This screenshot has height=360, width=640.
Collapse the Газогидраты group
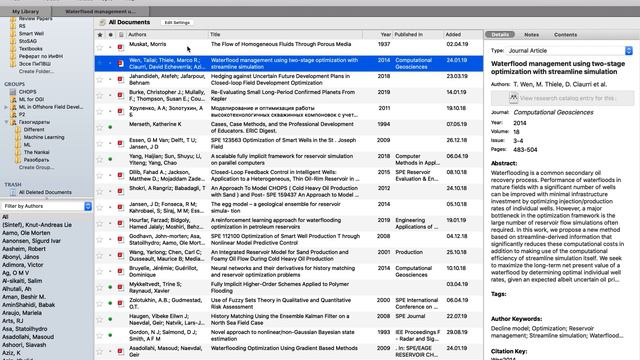coord(6,122)
